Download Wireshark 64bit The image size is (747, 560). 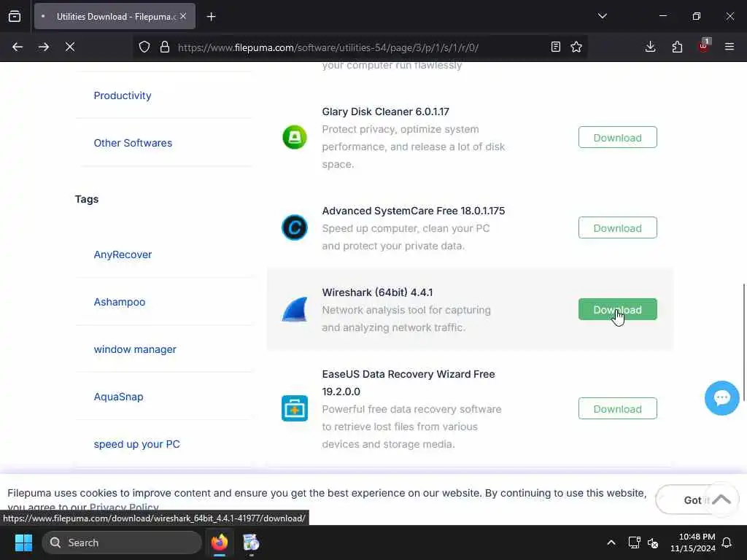[617, 309]
